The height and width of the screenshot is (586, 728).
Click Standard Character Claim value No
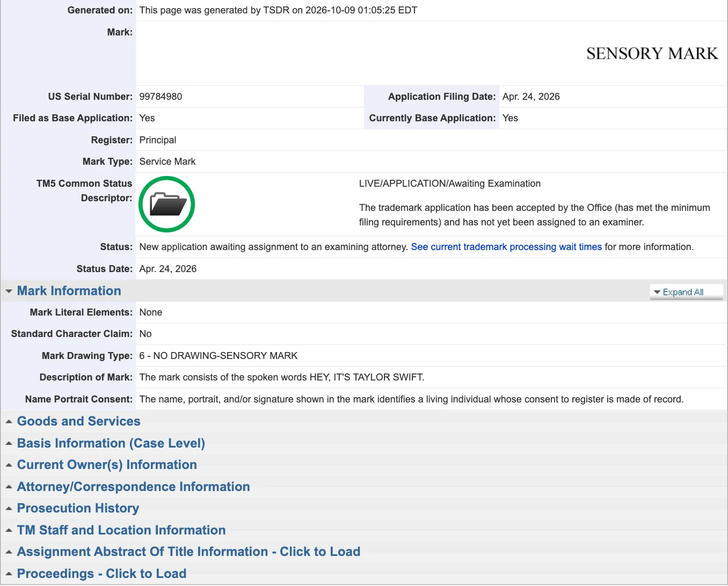(145, 334)
